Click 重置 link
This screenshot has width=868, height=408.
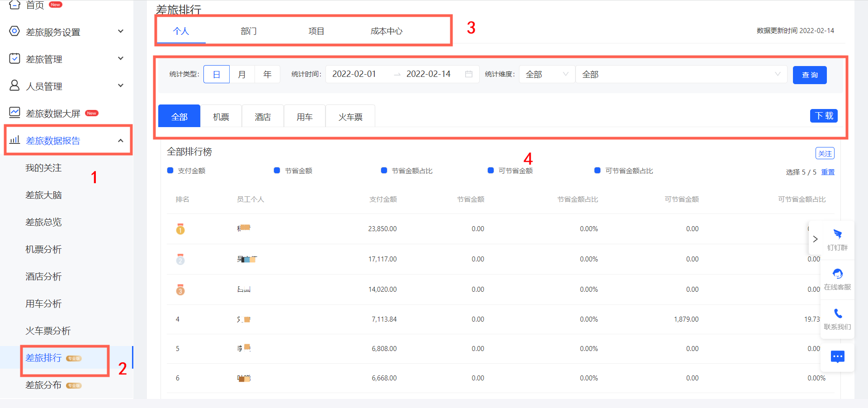coord(828,172)
